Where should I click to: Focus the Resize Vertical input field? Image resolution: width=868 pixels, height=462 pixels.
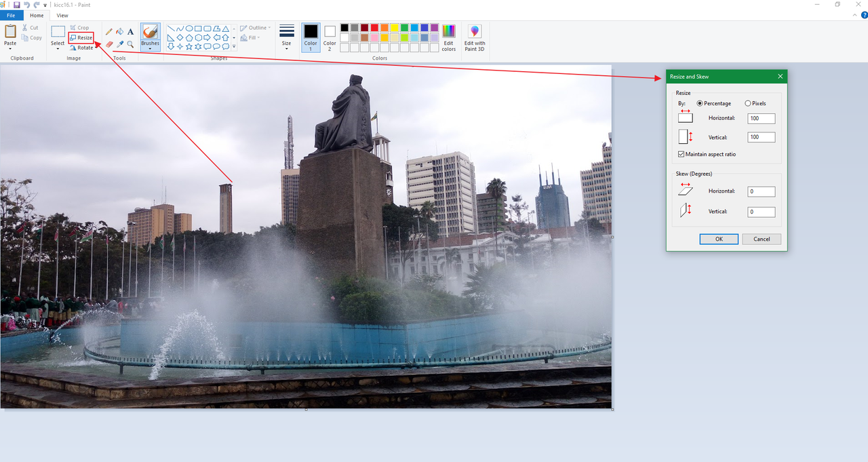click(762, 137)
